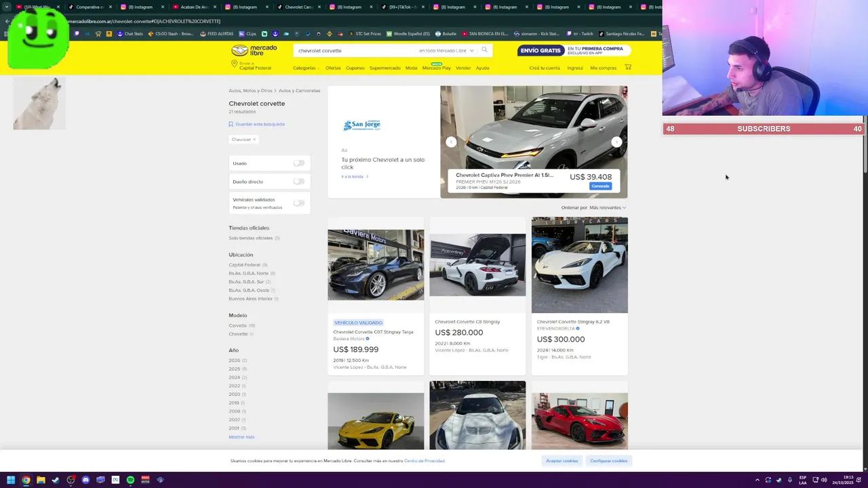Image resolution: width=868 pixels, height=488 pixels.
Task: Open the Corvette C8 Stingray US$ 280.000 listing
Action: (477, 296)
